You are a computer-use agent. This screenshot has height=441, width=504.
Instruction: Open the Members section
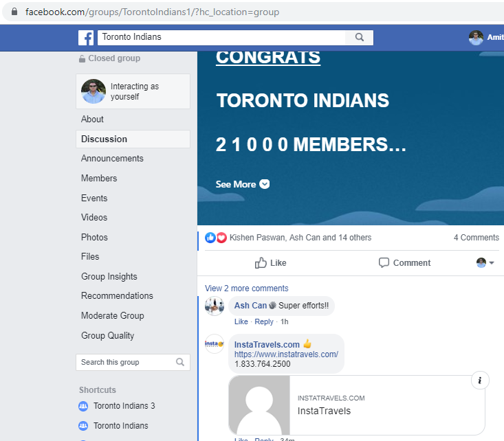coord(99,178)
